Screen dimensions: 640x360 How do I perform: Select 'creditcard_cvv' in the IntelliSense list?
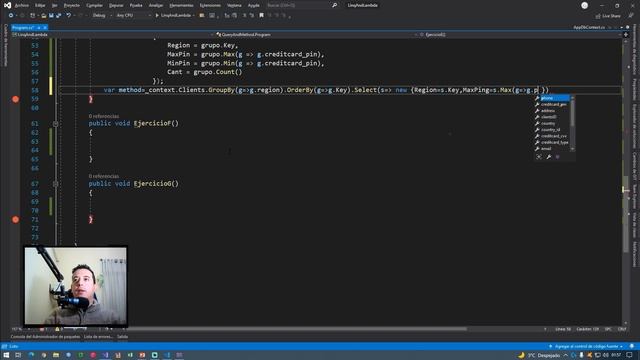(552, 136)
